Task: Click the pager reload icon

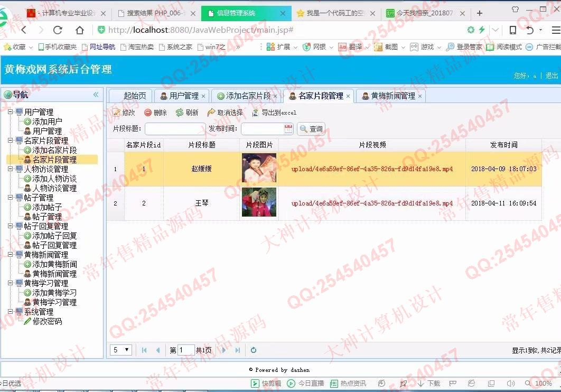Action: pos(254,350)
